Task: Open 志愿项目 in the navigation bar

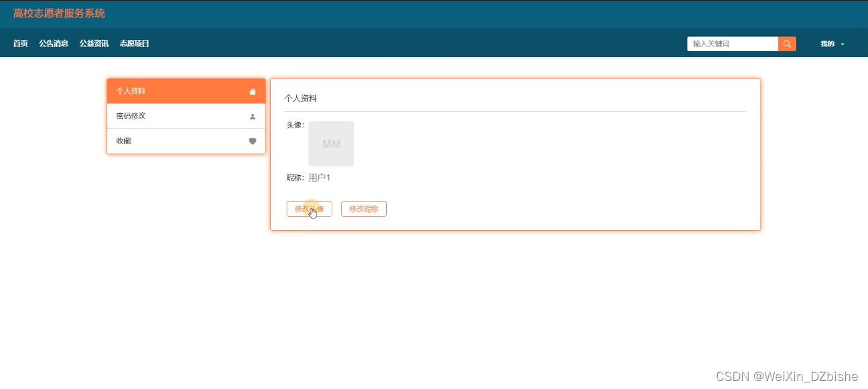Action: pos(134,44)
